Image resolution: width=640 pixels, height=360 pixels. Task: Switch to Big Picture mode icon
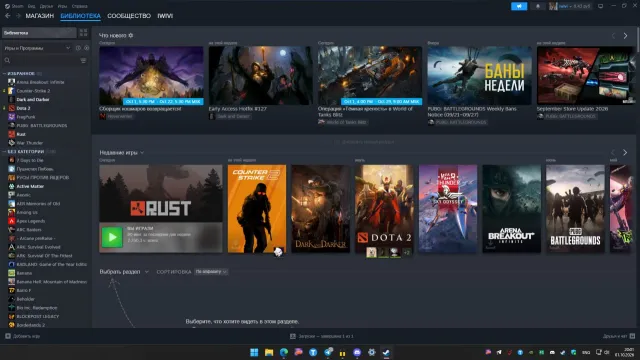tap(600, 6)
